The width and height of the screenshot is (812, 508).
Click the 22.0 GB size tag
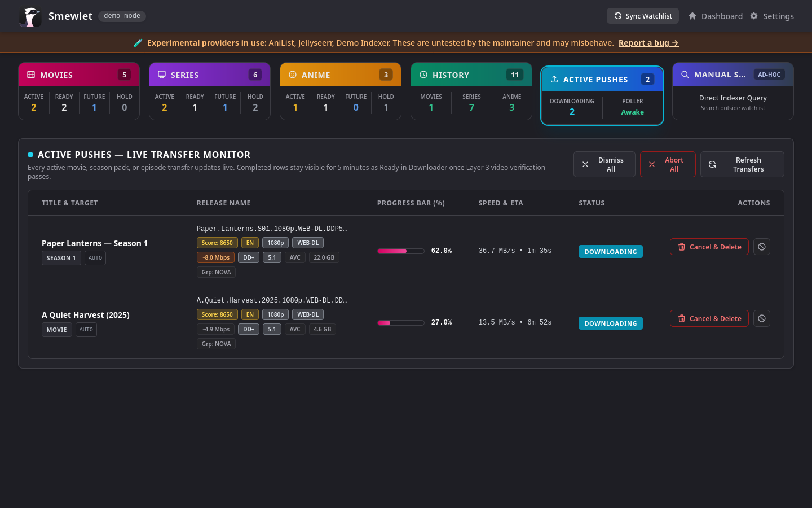point(324,257)
